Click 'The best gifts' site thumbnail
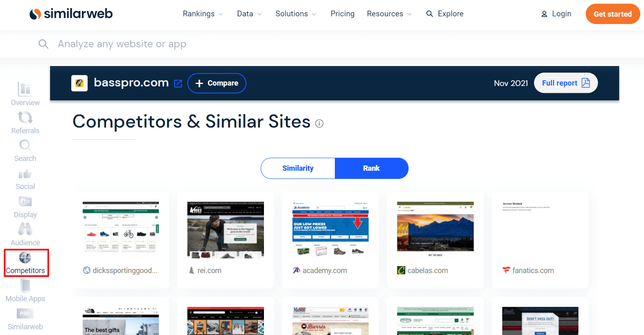Image resolution: width=644 pixels, height=335 pixels. pos(121,321)
